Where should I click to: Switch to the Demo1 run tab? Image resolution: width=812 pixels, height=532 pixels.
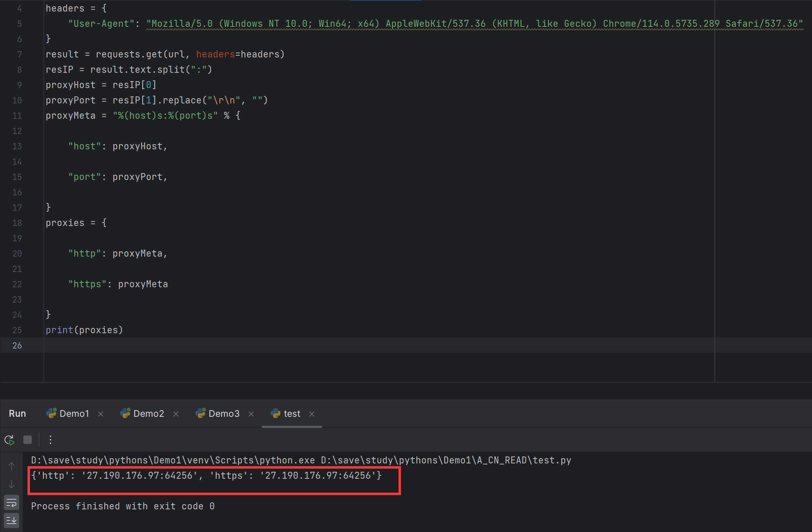point(74,414)
